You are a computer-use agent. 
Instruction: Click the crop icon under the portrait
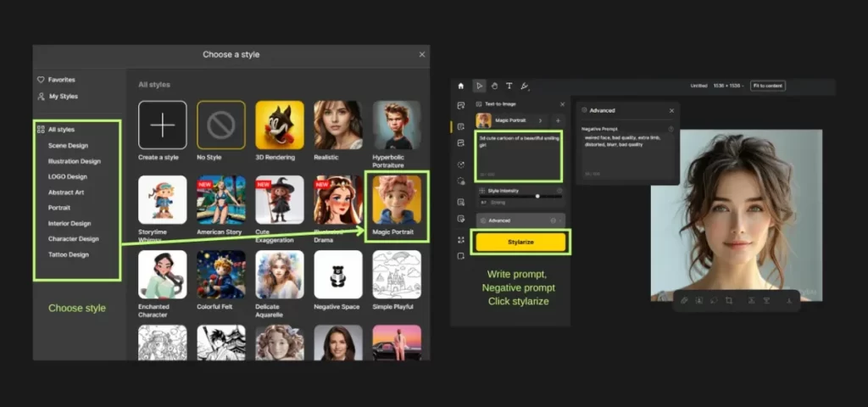click(x=729, y=300)
